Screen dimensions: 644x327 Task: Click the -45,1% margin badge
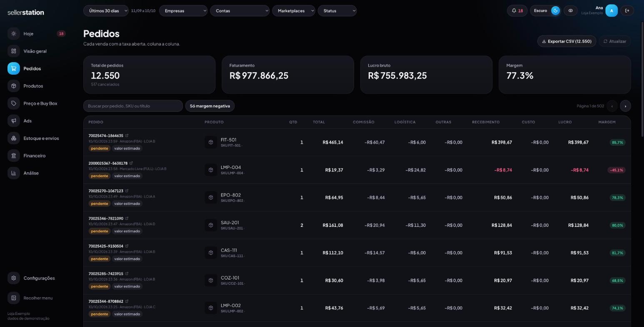coord(617,170)
